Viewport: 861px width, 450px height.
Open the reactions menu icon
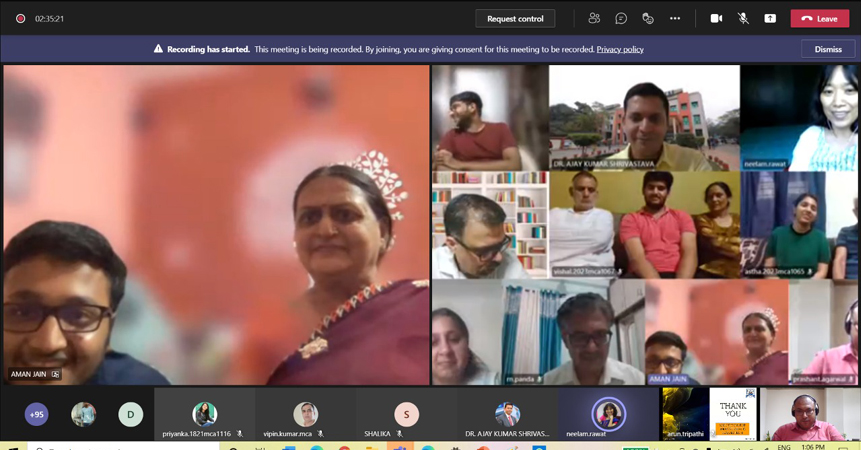[648, 18]
